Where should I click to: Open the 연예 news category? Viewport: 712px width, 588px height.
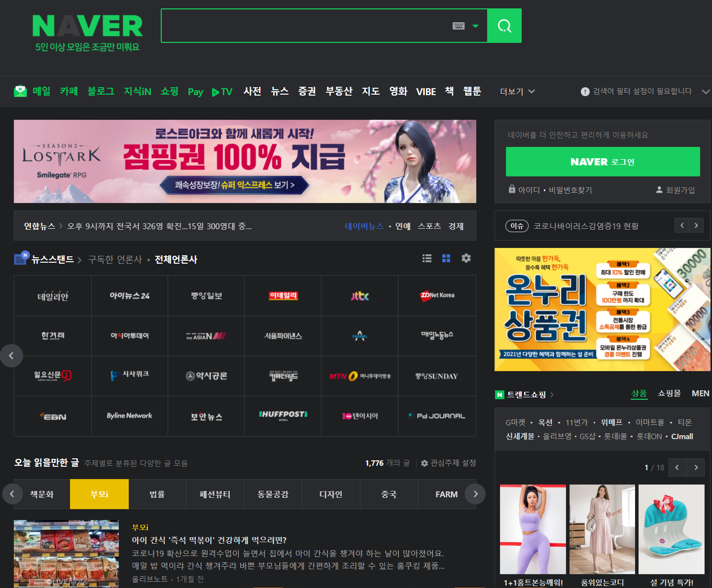click(x=403, y=226)
